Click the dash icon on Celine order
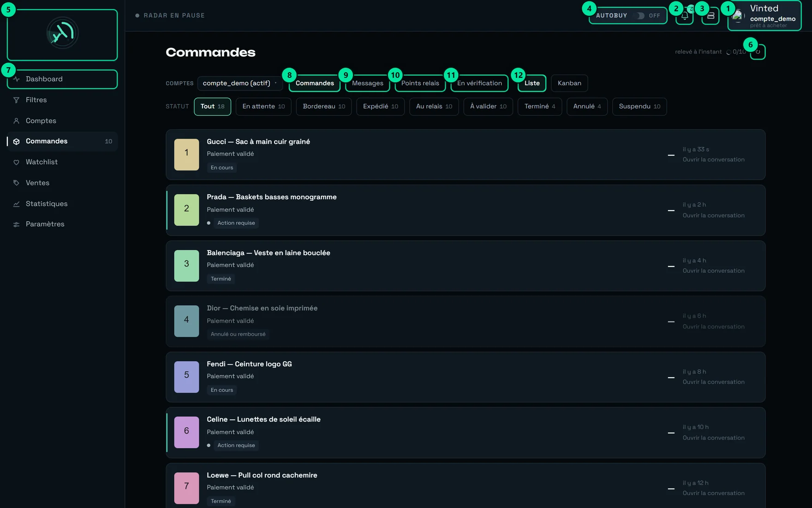This screenshot has width=812, height=508. [x=671, y=433]
